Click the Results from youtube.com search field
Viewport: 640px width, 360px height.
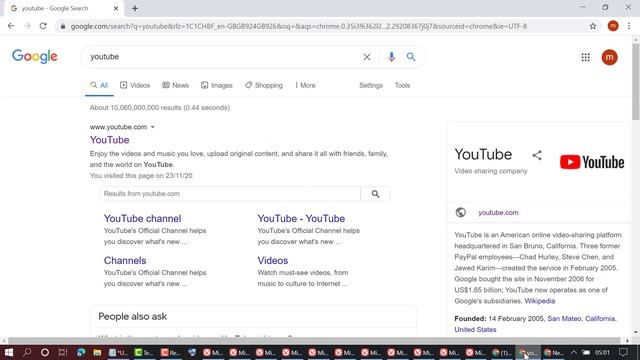coord(230,194)
